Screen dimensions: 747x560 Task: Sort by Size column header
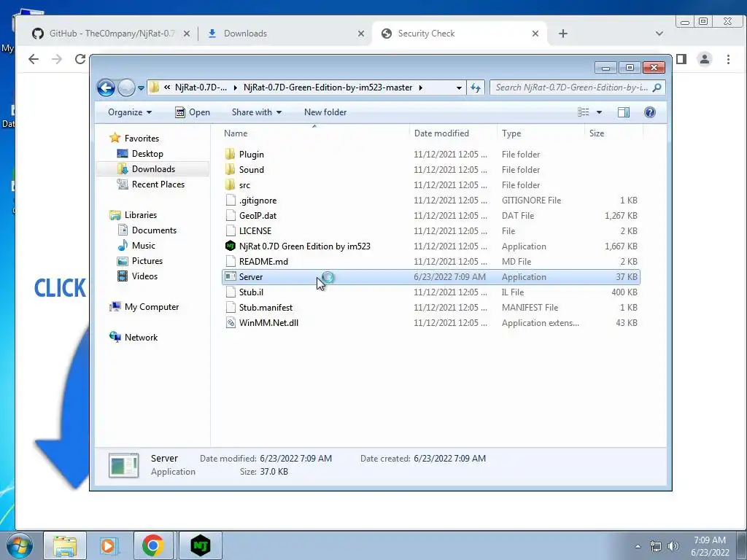pos(614,133)
